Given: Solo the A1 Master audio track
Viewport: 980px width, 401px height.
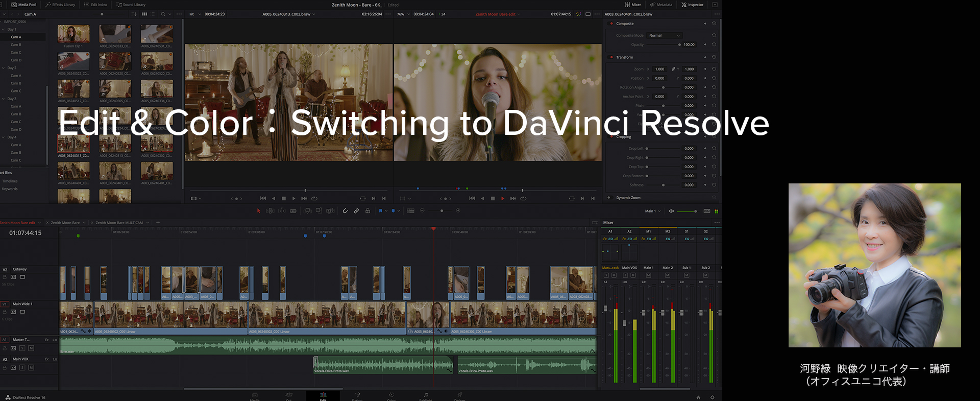Looking at the screenshot, I should click(22, 348).
